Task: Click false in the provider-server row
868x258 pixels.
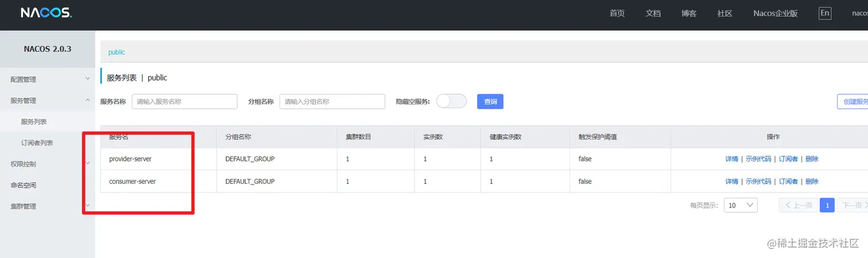Action: pyautogui.click(x=585, y=159)
